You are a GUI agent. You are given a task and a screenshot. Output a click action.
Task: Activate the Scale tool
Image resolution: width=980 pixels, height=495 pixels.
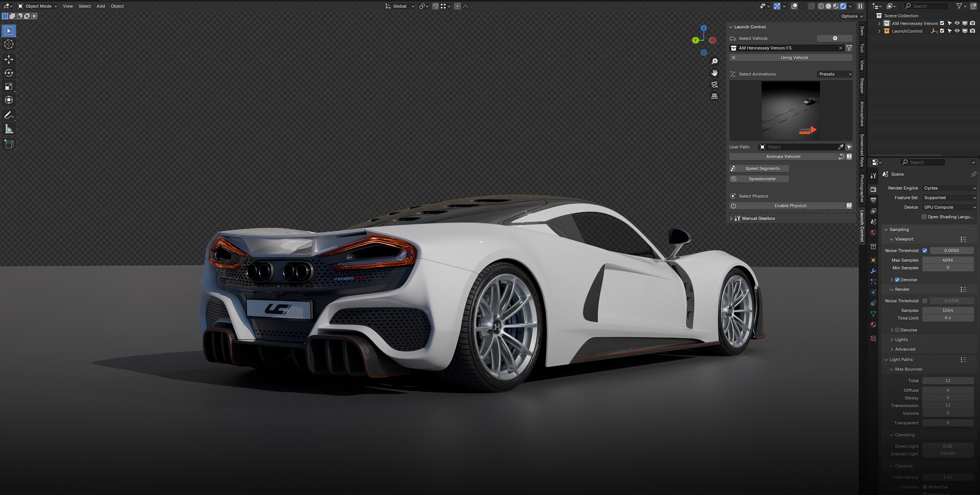(9, 86)
